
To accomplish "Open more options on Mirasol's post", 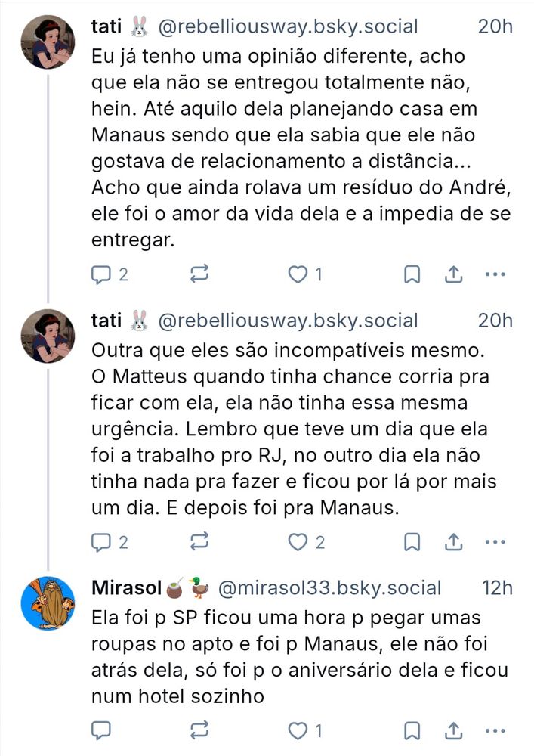I will click(x=495, y=730).
